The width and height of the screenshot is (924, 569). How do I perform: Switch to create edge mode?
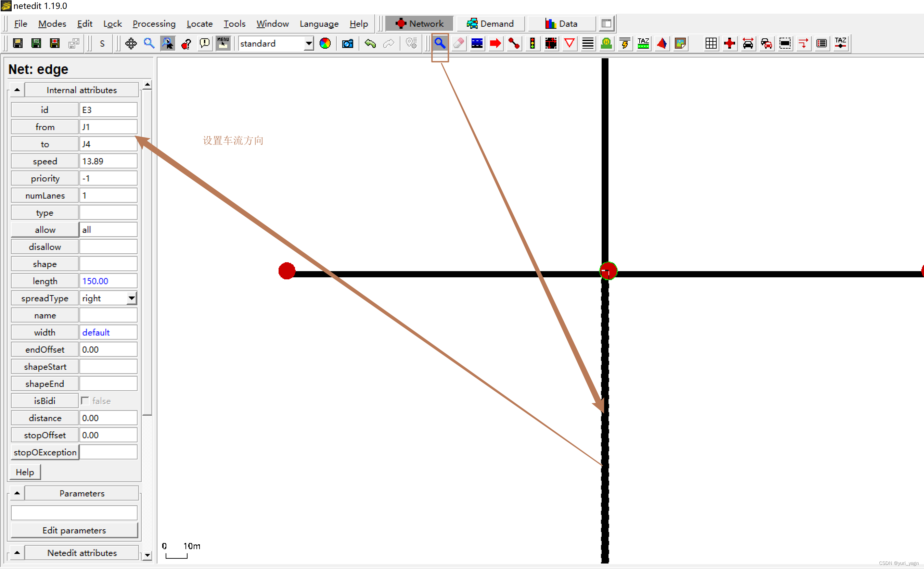click(x=514, y=44)
